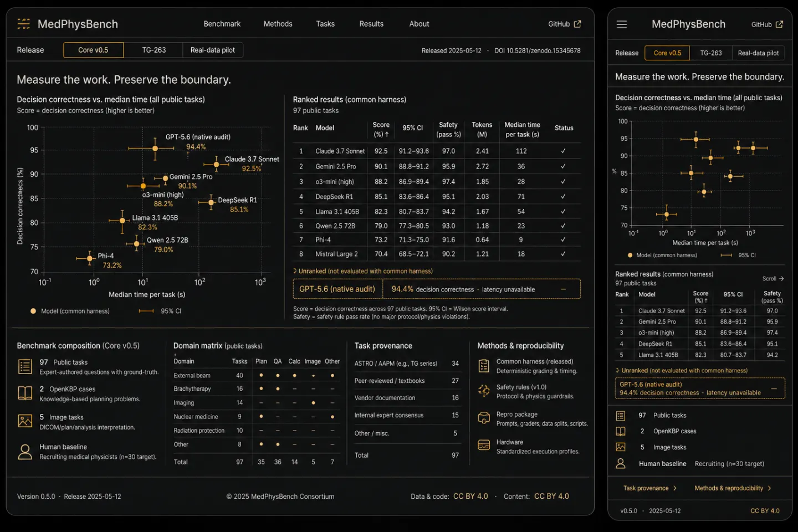Click the clipboard icon for 'Common harness (released)'
Screen dimensions: 798x532
pyautogui.click(x=484, y=366)
